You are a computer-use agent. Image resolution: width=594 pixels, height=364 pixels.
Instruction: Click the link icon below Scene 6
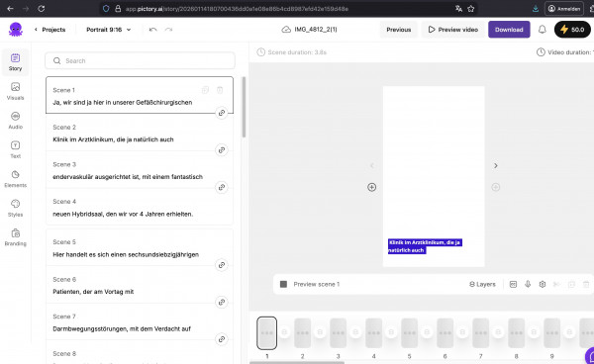coord(221,302)
